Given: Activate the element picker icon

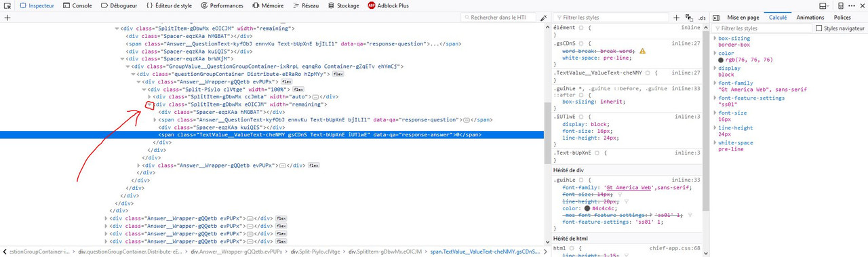Looking at the screenshot, I should tap(7, 5).
